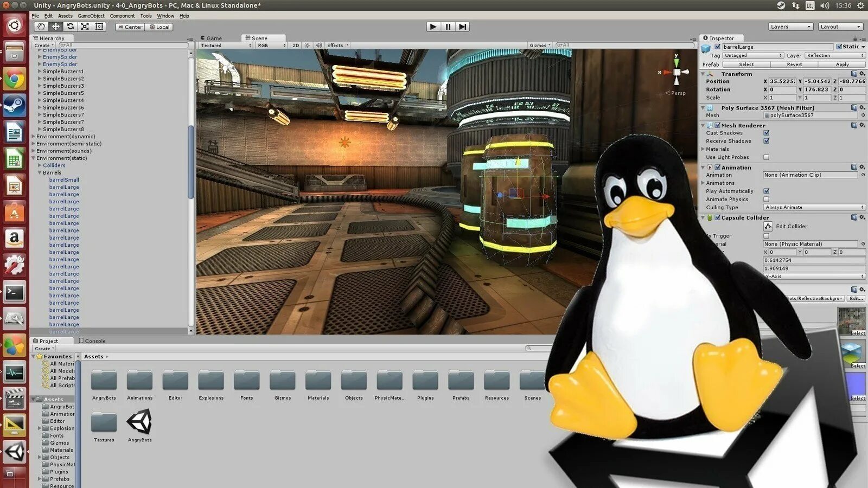Viewport: 868px width, 488px height.
Task: Select the Rotate transform tool
Action: tap(71, 27)
